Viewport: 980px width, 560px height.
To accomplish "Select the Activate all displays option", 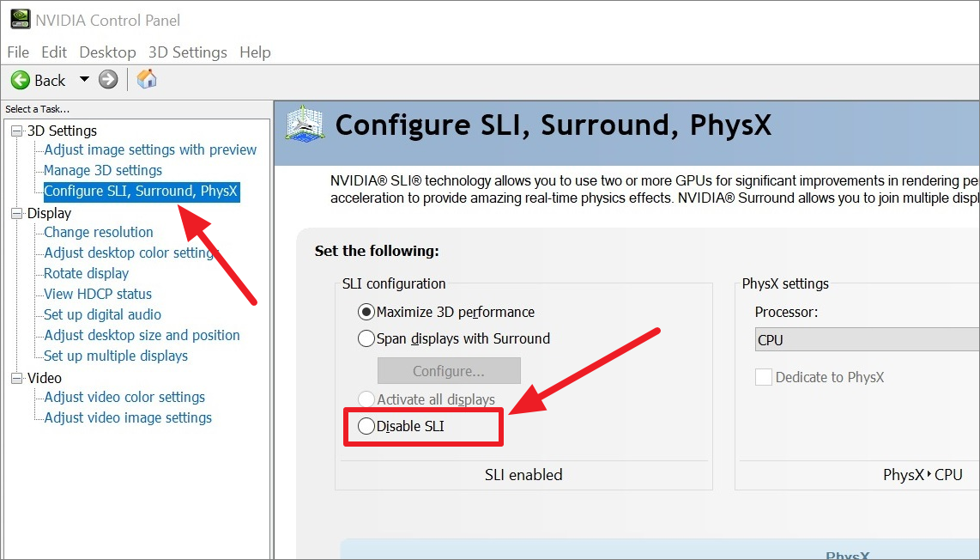I will [366, 399].
